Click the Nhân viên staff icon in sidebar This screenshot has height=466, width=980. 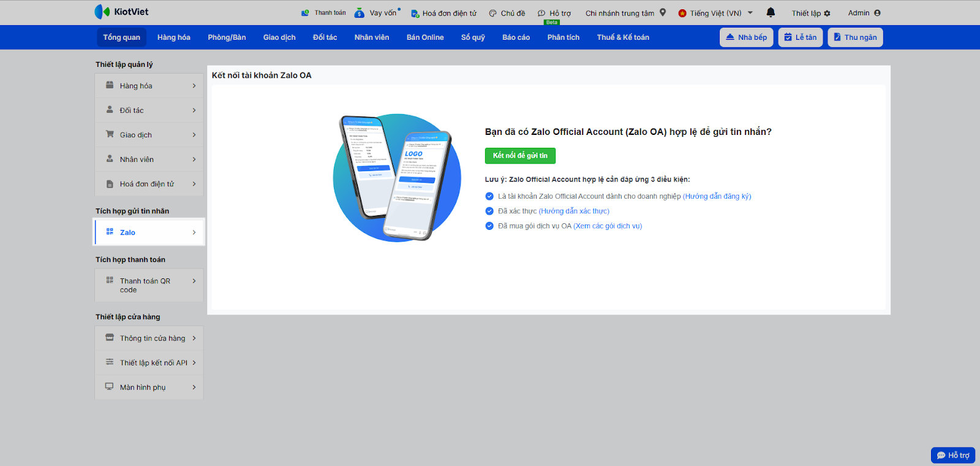[x=110, y=159]
